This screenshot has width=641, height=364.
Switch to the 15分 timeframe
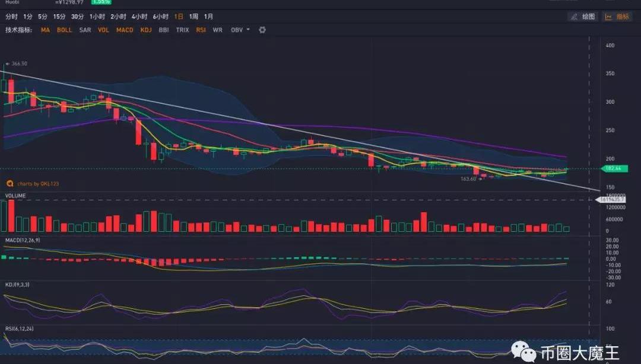click(x=59, y=17)
